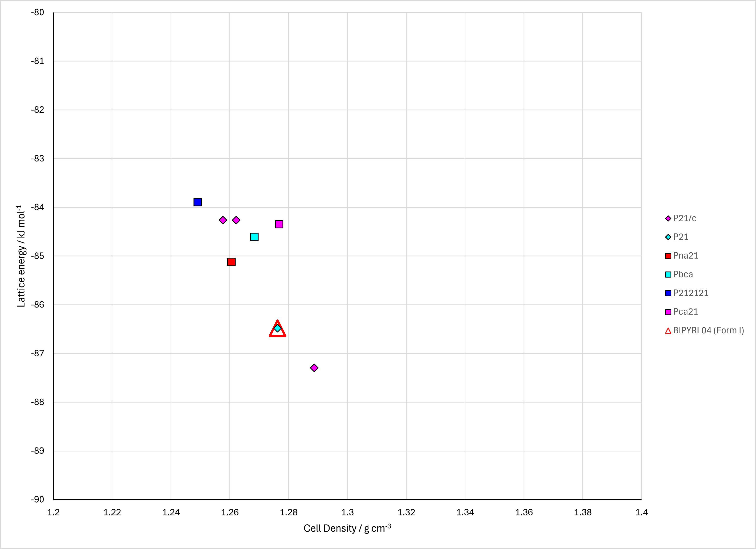Image resolution: width=756 pixels, height=549 pixels.
Task: Click the 1.28 x-axis tick label
Action: coord(289,512)
